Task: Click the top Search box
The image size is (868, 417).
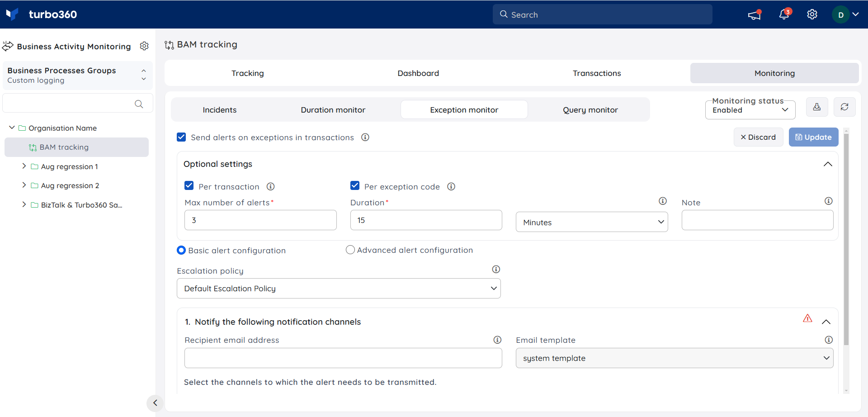Action: (603, 14)
